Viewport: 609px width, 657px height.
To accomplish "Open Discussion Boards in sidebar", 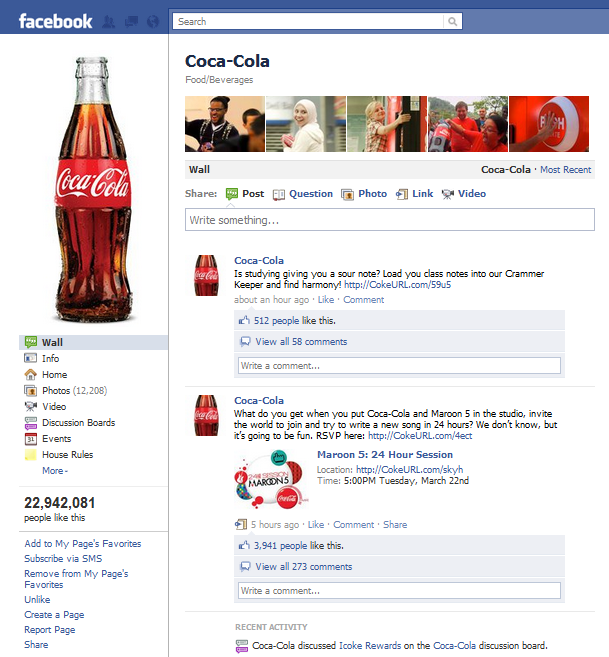I will click(78, 422).
